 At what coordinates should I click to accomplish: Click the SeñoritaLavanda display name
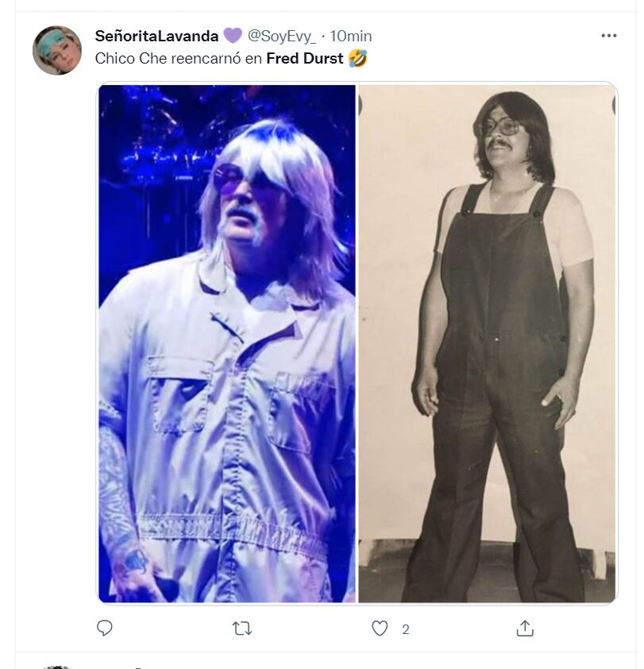156,36
